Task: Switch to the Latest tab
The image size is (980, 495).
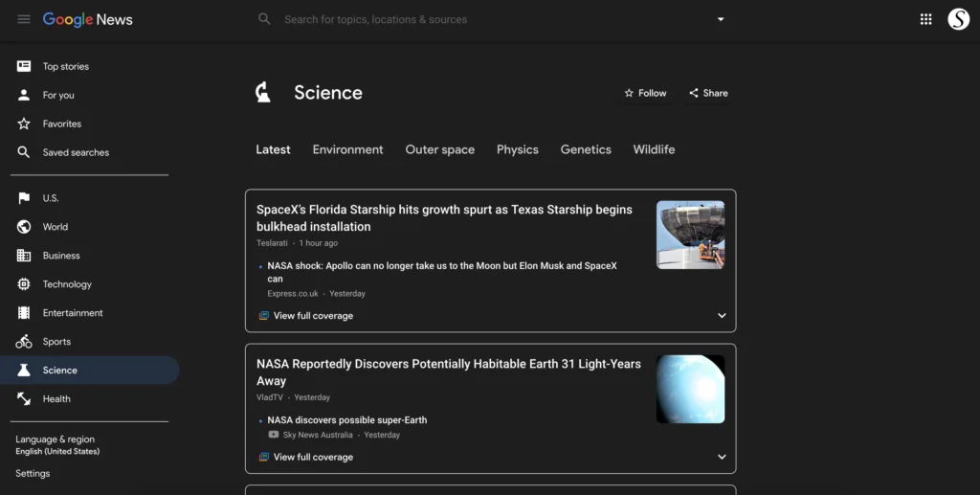Action: pyautogui.click(x=273, y=149)
